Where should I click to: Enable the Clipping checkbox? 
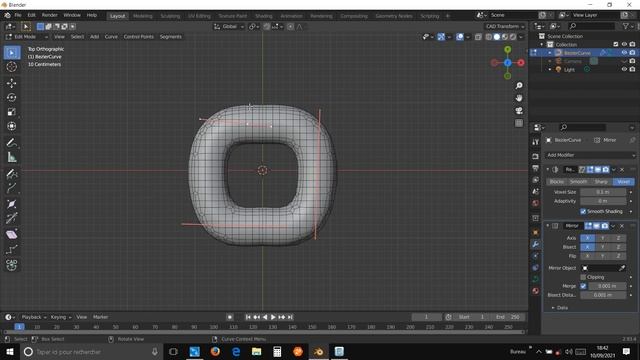[x=583, y=277]
